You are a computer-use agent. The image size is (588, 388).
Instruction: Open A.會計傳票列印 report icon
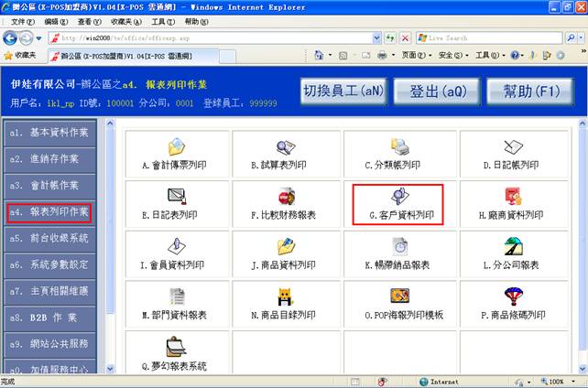tap(177, 146)
